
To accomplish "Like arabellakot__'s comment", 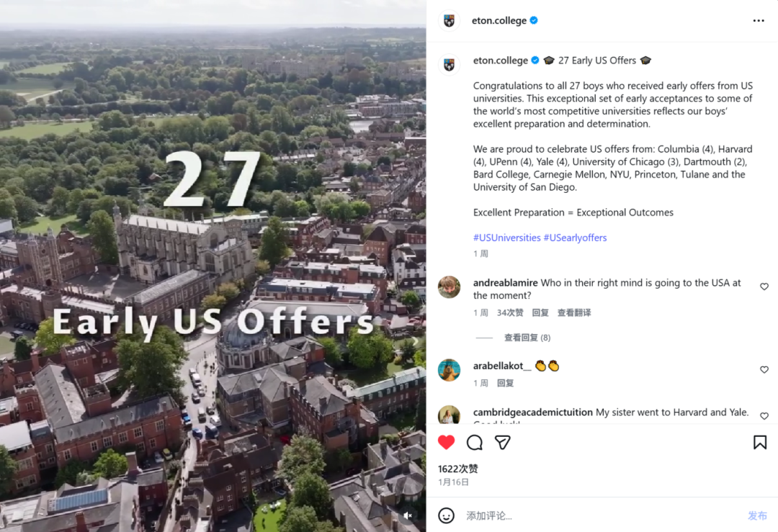I will (x=764, y=369).
